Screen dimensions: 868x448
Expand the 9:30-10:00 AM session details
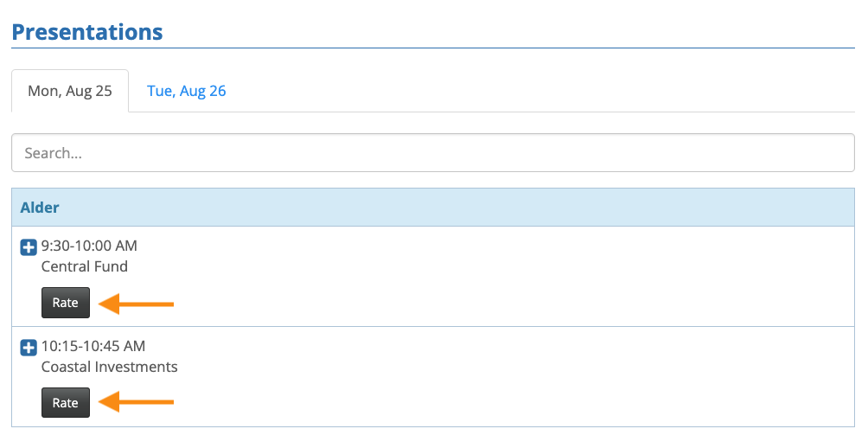[x=29, y=247]
